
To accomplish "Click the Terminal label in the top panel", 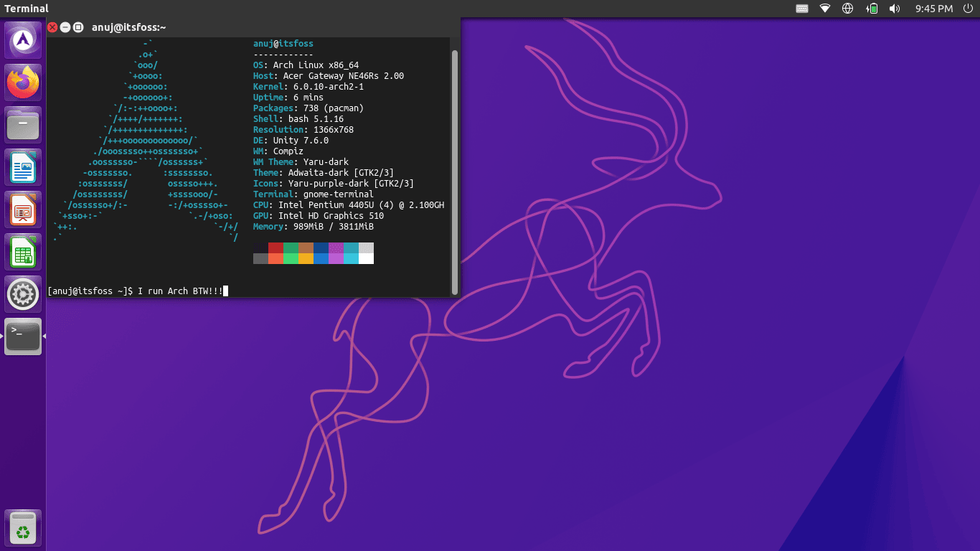I will [27, 9].
